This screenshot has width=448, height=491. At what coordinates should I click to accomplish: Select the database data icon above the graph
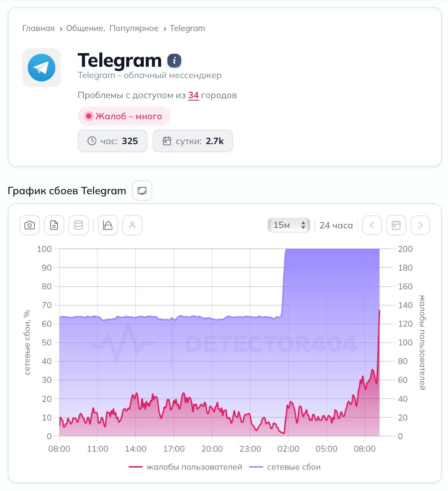coord(78,225)
